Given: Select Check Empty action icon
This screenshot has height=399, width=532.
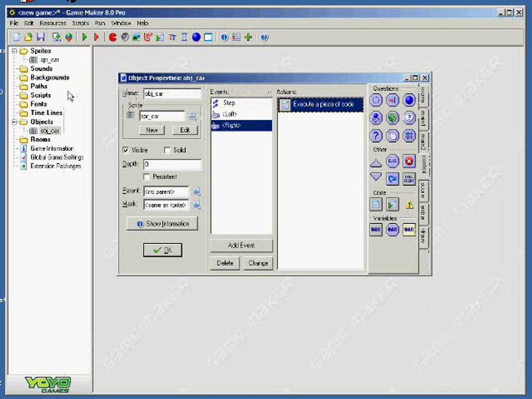Looking at the screenshot, I should pos(376,100).
